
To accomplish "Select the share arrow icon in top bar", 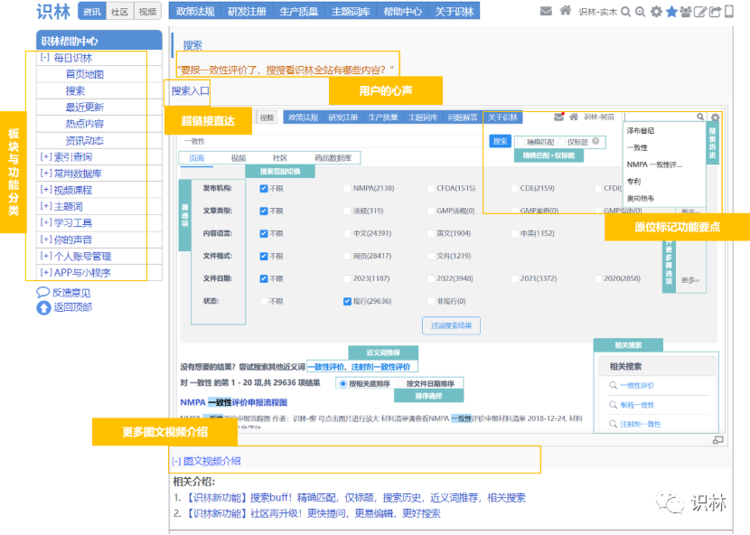I will pos(715,11).
